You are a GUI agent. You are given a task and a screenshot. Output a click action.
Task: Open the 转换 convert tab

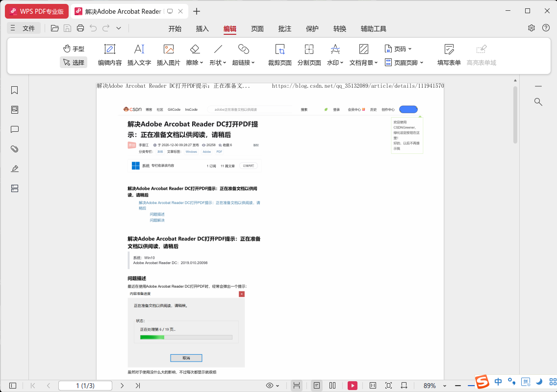point(340,29)
